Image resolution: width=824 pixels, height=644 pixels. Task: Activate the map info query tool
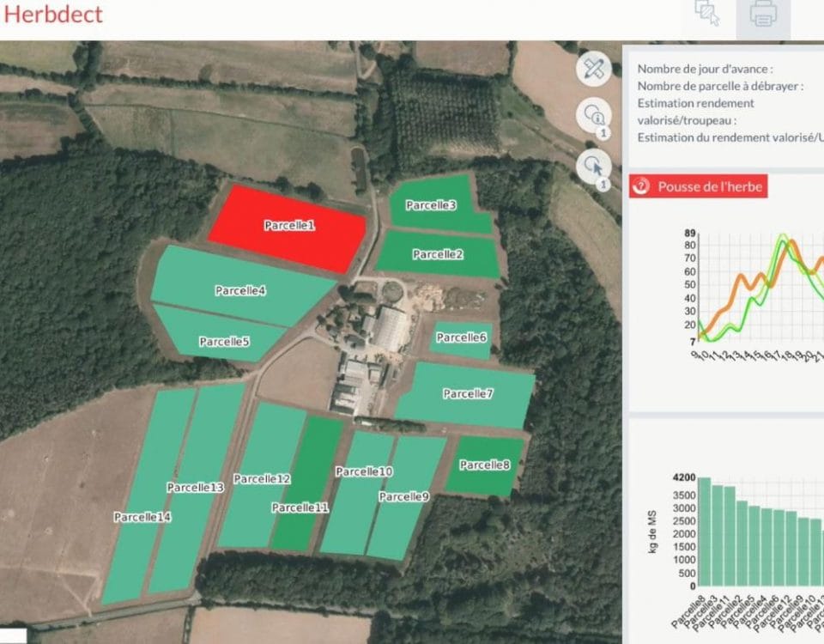click(x=593, y=114)
